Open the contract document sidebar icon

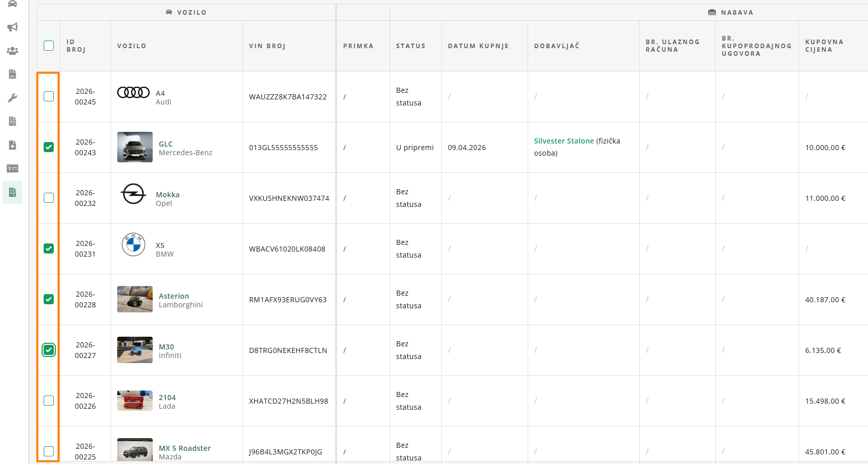click(x=13, y=74)
